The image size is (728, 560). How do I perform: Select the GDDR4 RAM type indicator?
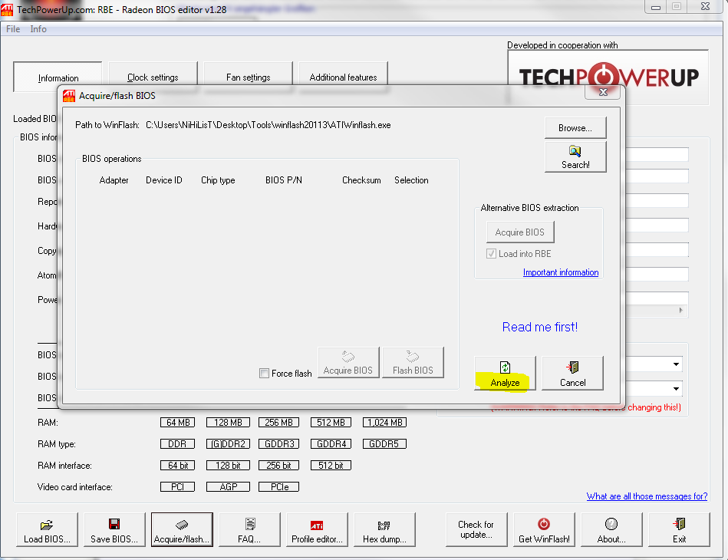point(331,444)
